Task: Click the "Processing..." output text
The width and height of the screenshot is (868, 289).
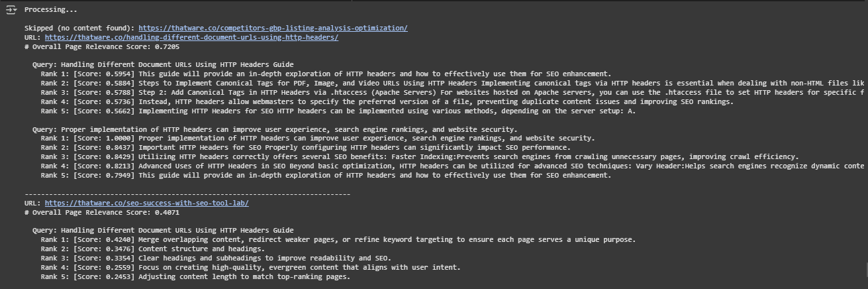Action: point(51,10)
